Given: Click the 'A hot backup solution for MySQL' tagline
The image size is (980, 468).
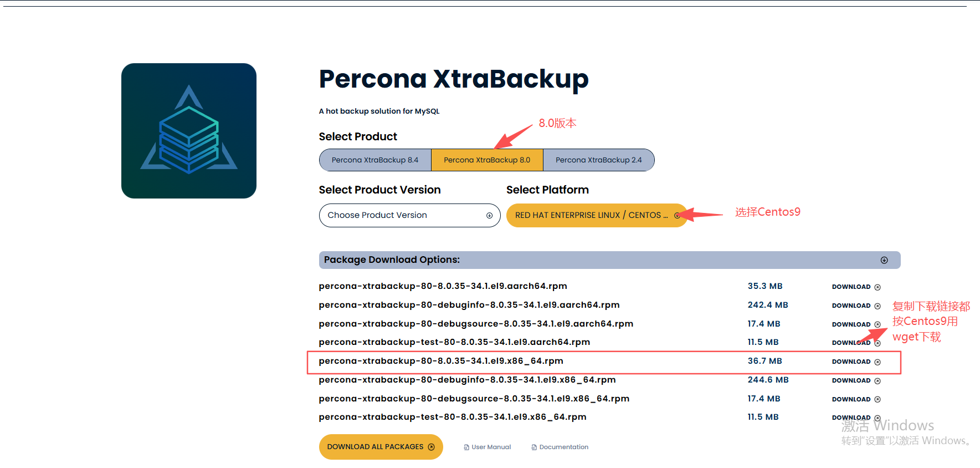Looking at the screenshot, I should click(x=379, y=111).
